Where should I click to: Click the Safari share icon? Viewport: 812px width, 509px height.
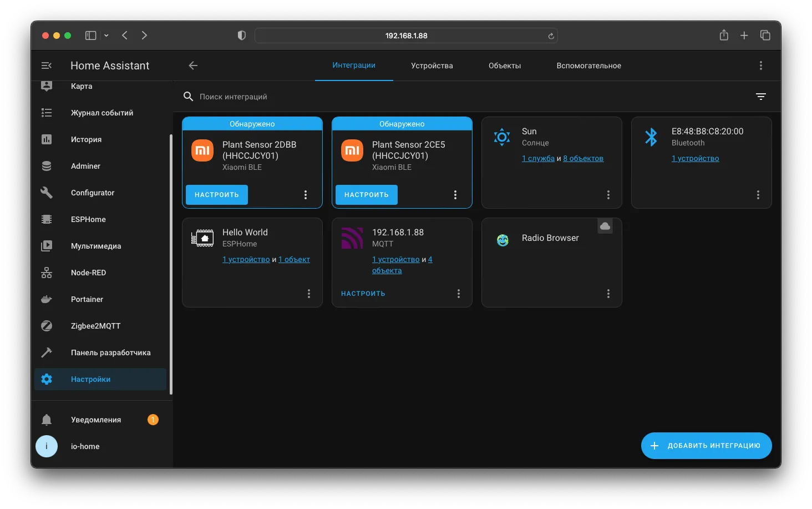pos(724,35)
